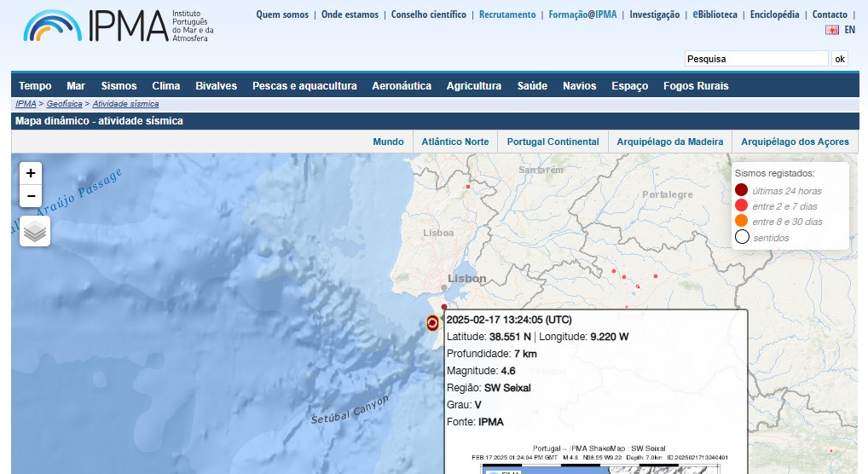Click the dark red earthquake dot below Lisbon
Image resolution: width=868 pixels, height=474 pixels.
pyautogui.click(x=444, y=307)
